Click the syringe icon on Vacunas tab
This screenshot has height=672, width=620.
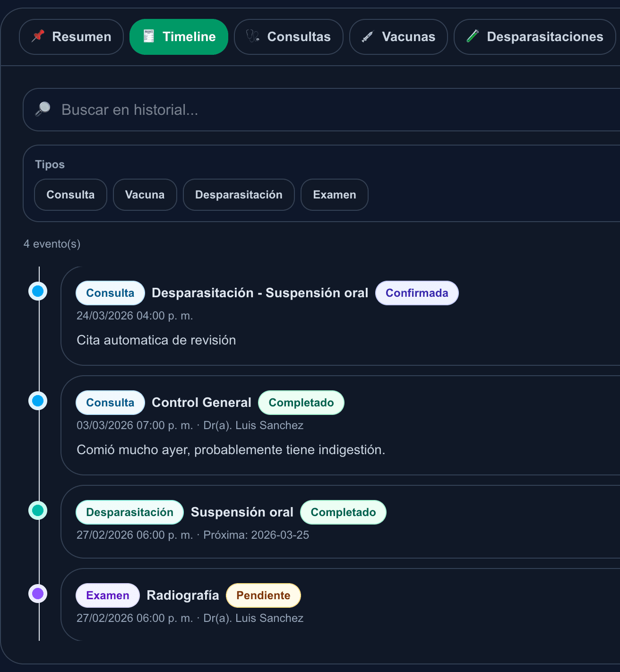click(368, 36)
